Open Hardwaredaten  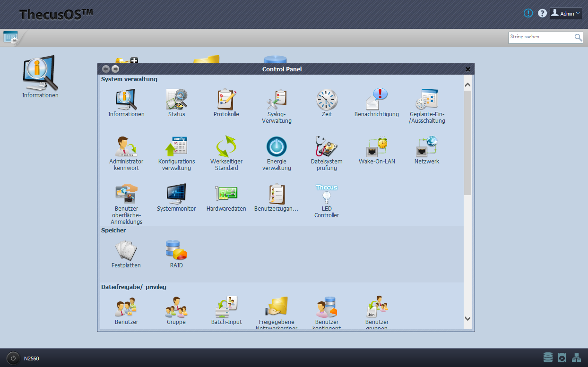(x=226, y=197)
